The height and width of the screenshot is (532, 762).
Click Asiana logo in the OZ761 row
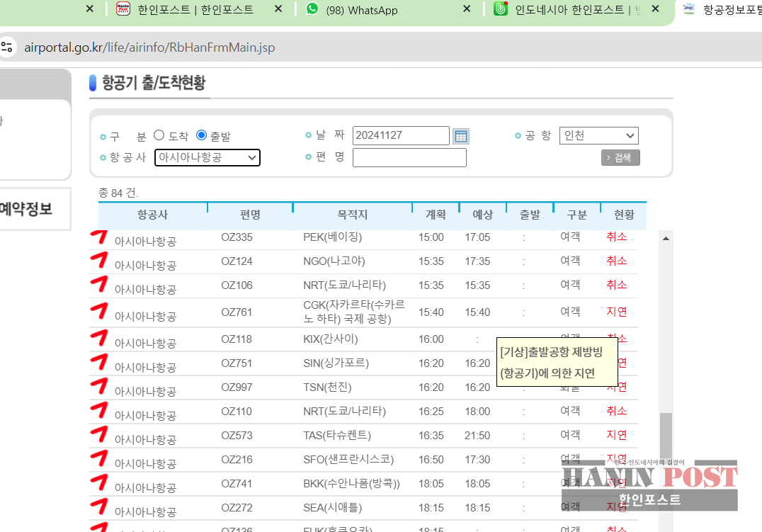tap(98, 311)
